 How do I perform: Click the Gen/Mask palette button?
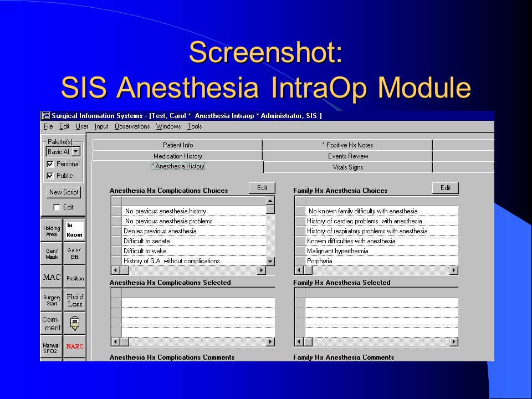[x=52, y=254]
